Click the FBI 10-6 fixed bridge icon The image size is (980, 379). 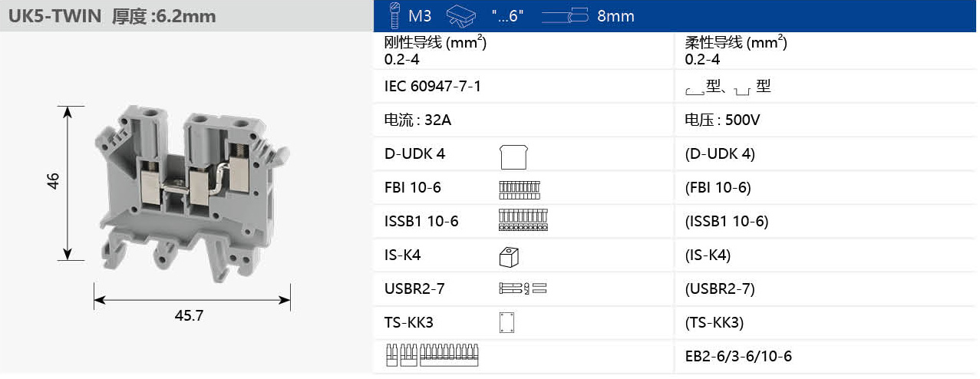(x=520, y=189)
